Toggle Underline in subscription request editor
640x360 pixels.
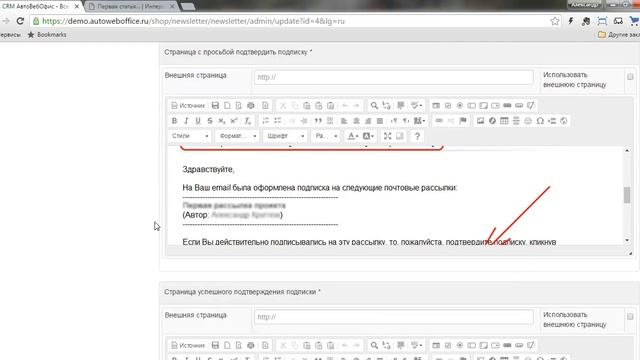point(198,121)
